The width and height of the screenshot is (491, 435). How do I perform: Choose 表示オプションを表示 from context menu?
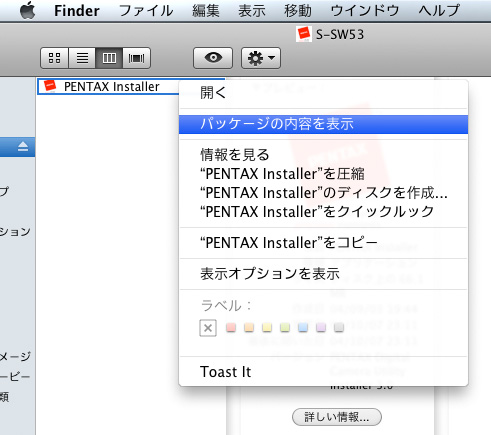(x=323, y=274)
